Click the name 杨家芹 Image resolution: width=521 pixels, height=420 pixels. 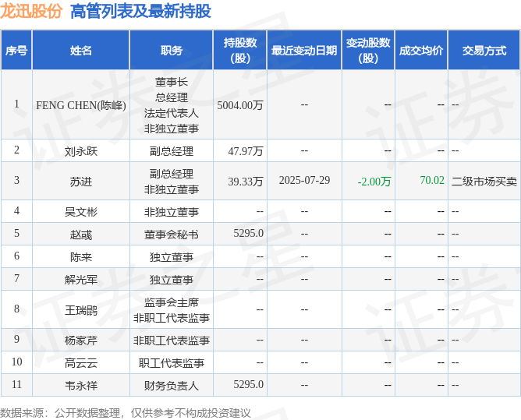[81, 341]
